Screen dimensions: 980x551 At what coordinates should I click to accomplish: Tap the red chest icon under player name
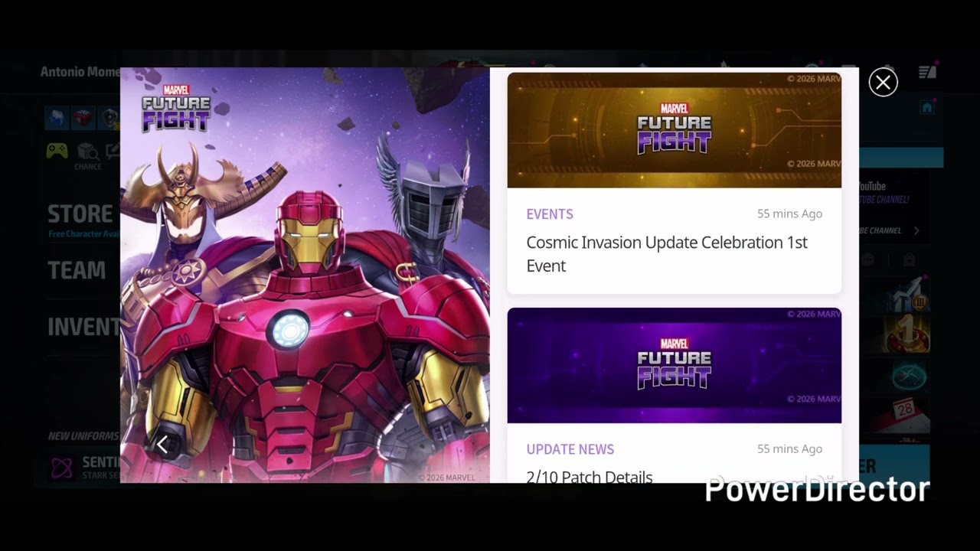click(x=83, y=117)
